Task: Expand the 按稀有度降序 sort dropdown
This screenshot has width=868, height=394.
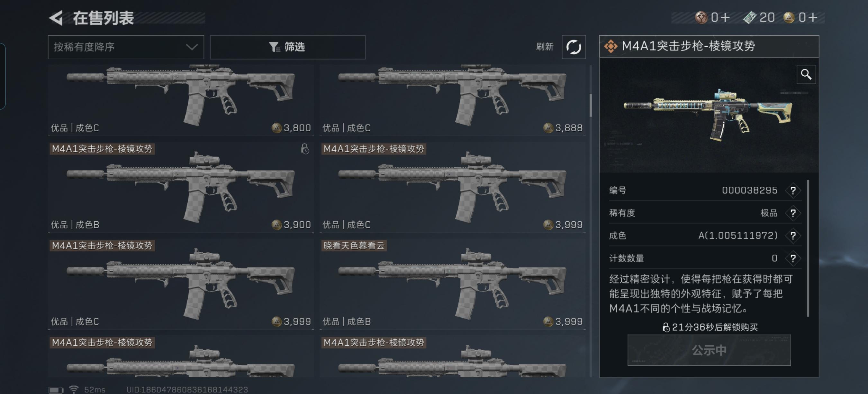Action: (x=126, y=47)
